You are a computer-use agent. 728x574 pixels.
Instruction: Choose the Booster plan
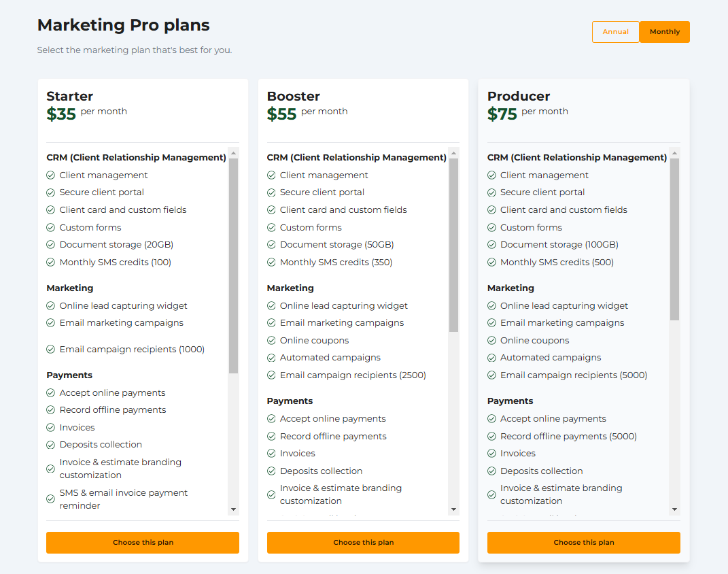[x=363, y=542]
